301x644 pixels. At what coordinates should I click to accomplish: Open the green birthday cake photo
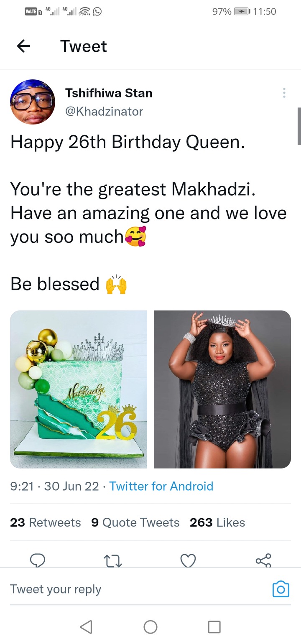(x=79, y=389)
